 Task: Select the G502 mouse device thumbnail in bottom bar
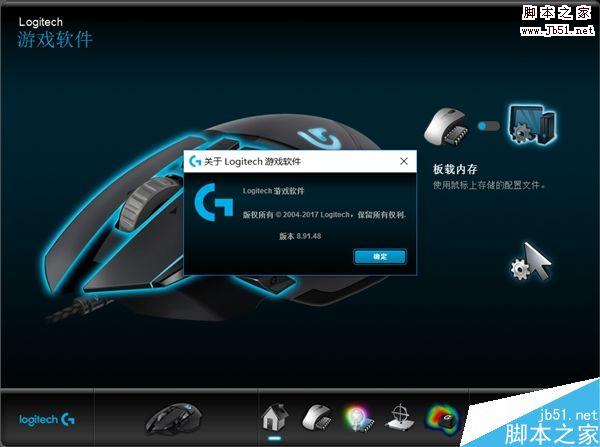[x=174, y=418]
